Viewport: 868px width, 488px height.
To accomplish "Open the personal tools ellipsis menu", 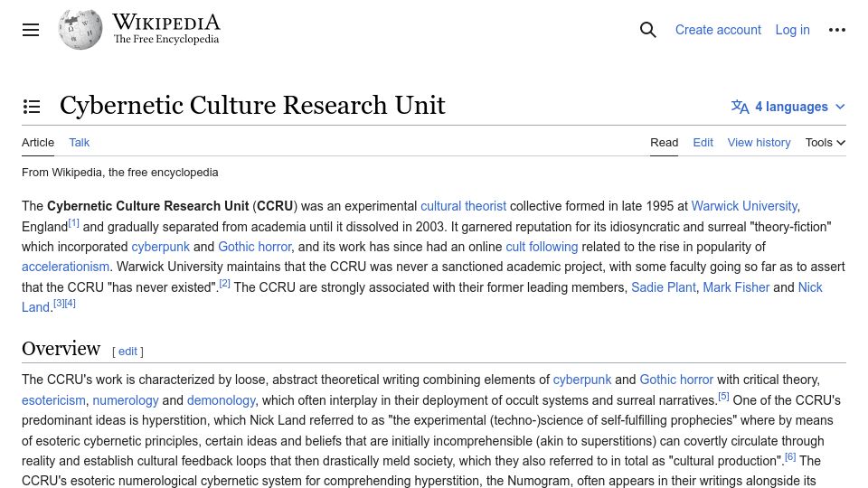I will [837, 30].
